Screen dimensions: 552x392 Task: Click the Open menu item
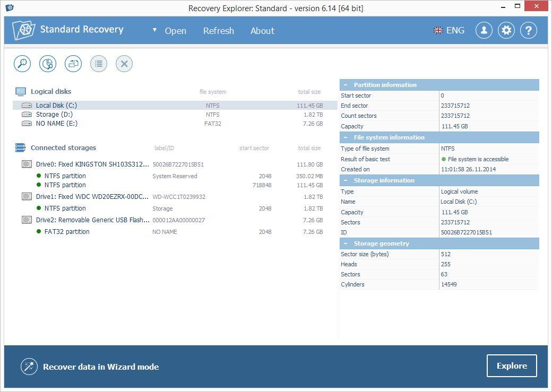click(x=175, y=31)
